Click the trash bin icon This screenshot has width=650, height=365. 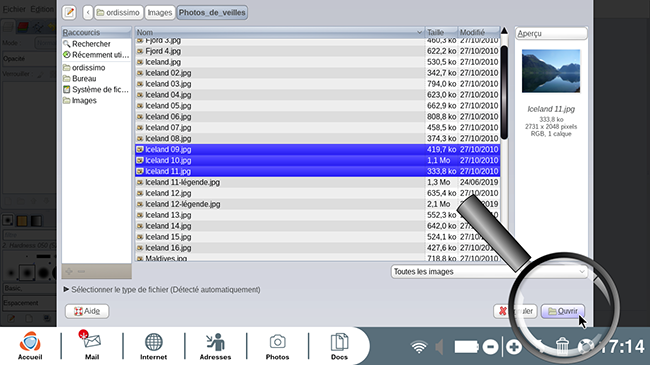tap(562, 346)
